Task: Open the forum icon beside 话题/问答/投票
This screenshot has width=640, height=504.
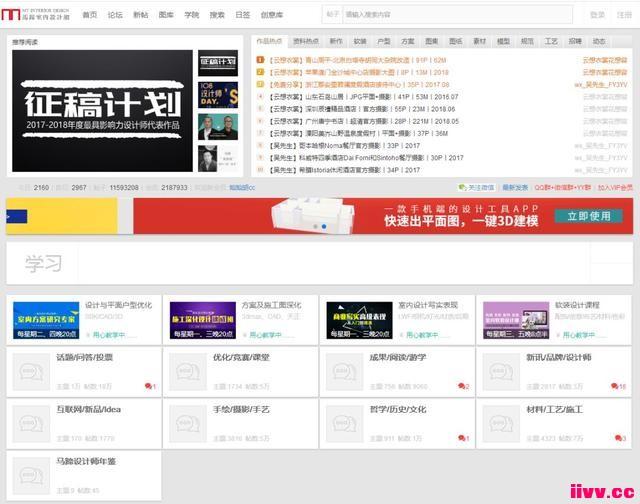Action: pos(31,372)
